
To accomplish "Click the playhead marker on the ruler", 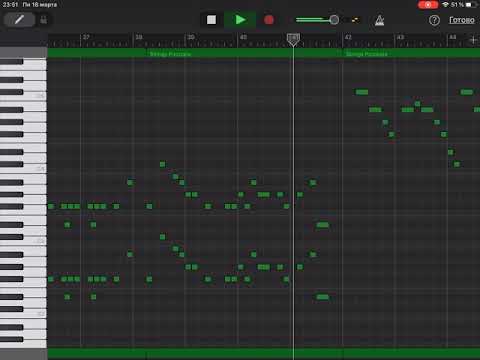I will pyautogui.click(x=293, y=39).
